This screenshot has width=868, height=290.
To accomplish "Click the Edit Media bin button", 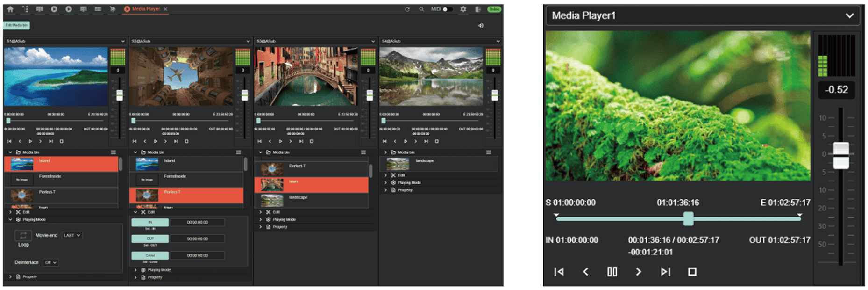I will pyautogui.click(x=16, y=25).
